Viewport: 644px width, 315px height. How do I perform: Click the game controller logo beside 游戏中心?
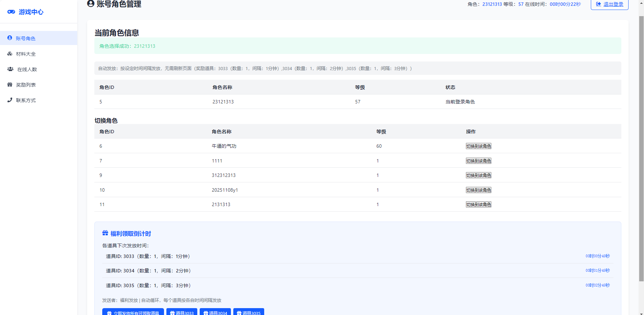point(11,12)
